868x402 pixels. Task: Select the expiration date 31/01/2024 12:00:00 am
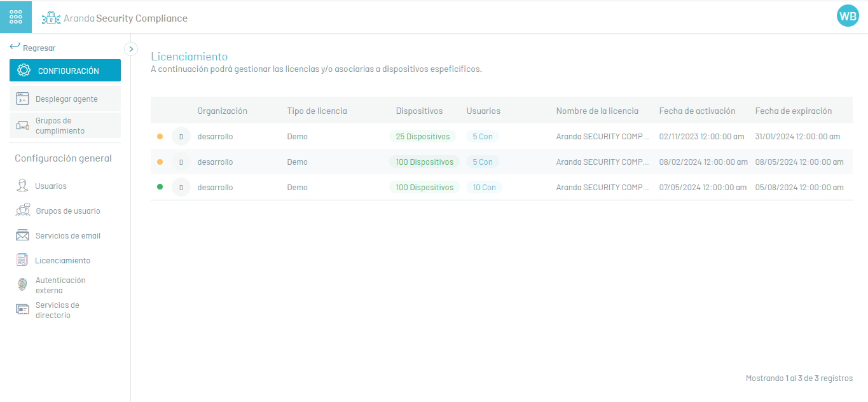(x=797, y=136)
